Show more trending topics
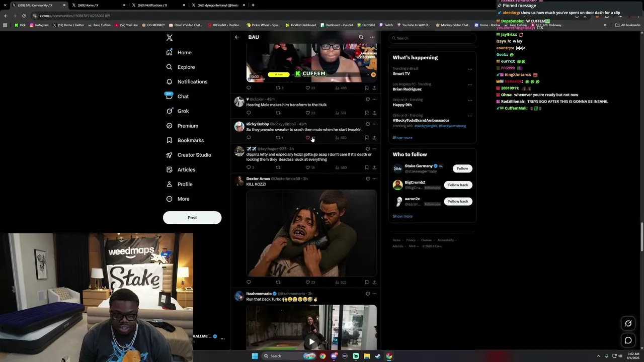This screenshot has height=362, width=644. [403, 138]
